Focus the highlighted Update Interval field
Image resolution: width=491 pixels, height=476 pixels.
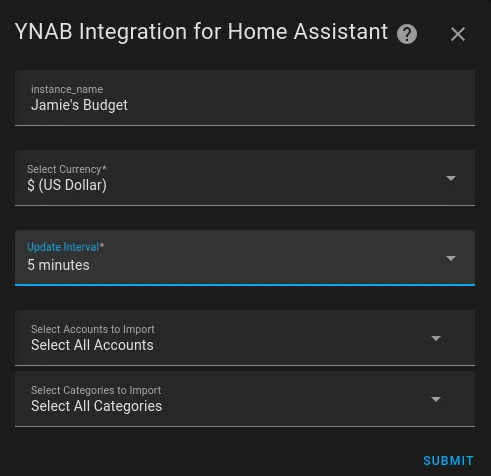pos(245,258)
